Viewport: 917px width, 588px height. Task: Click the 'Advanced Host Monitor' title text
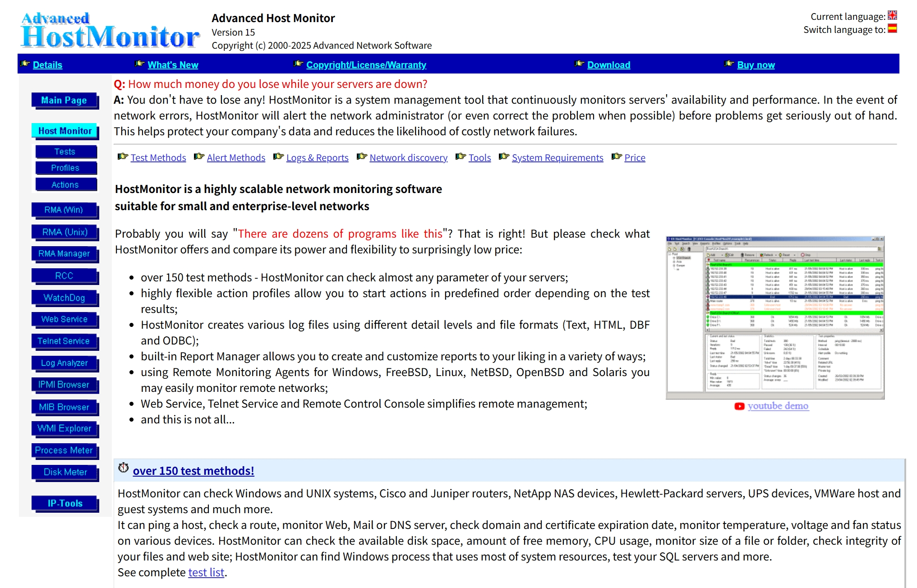point(273,18)
